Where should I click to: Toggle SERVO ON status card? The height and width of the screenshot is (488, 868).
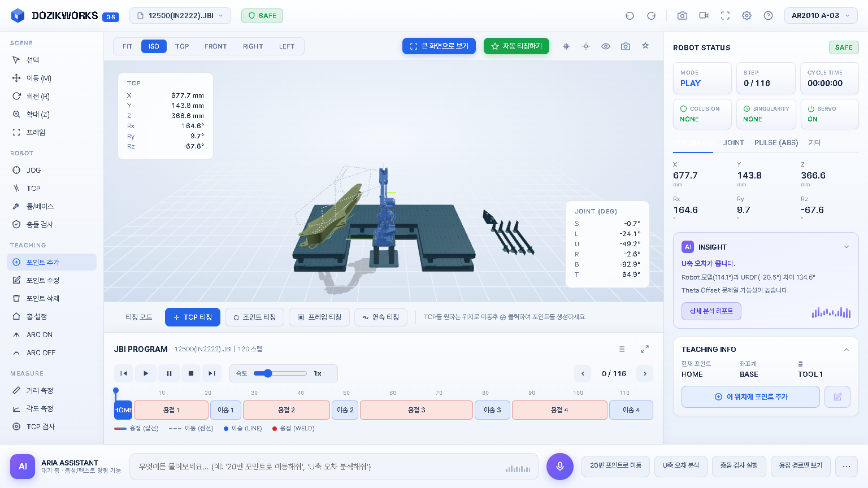(830, 114)
